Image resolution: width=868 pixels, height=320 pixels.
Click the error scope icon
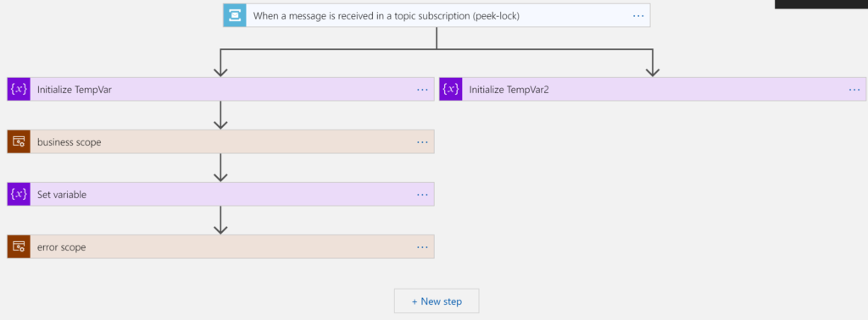click(x=19, y=247)
